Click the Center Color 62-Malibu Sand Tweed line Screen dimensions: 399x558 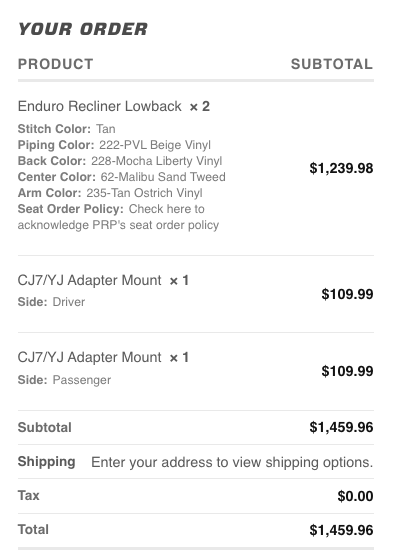point(122,177)
